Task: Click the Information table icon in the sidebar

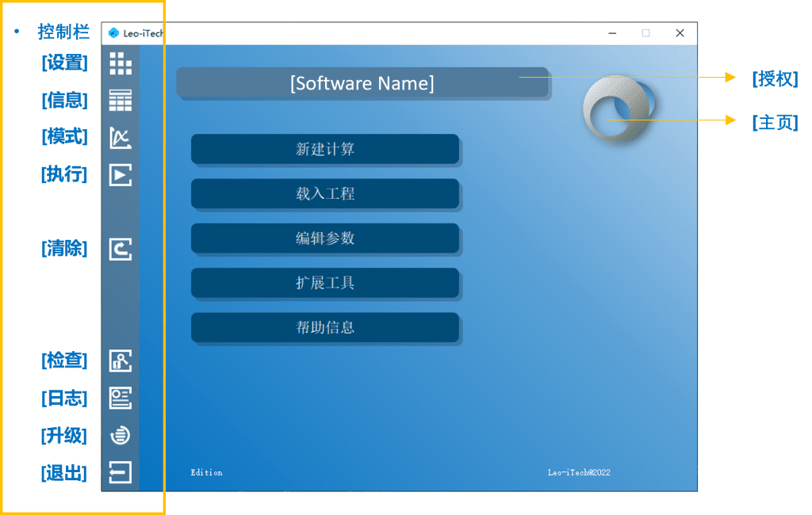Action: (x=121, y=101)
